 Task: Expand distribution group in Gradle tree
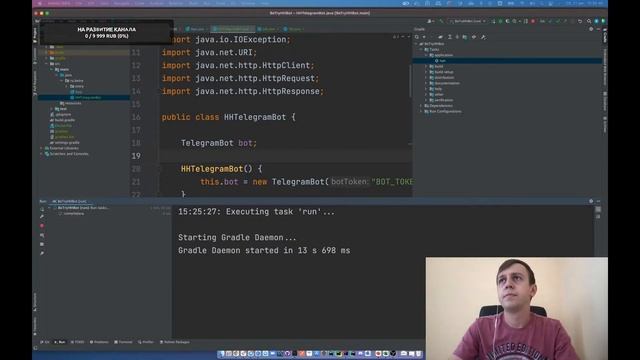[427, 78]
